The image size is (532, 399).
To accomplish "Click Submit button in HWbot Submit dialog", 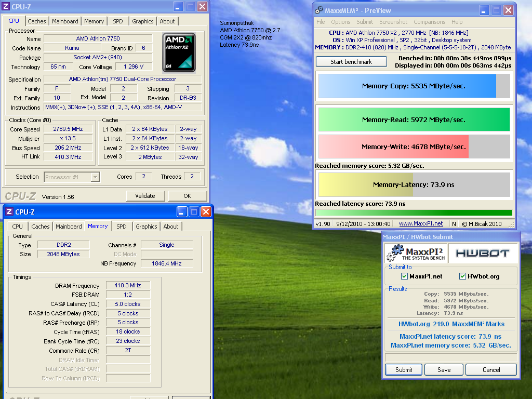I will point(404,370).
